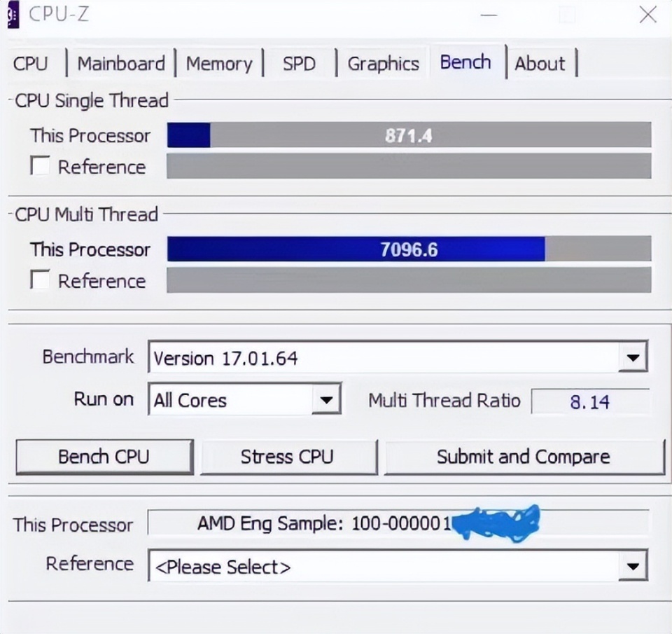Viewport: 672px width, 634px height.
Task: Open the Run on All Cores dropdown
Action: pyautogui.click(x=245, y=399)
